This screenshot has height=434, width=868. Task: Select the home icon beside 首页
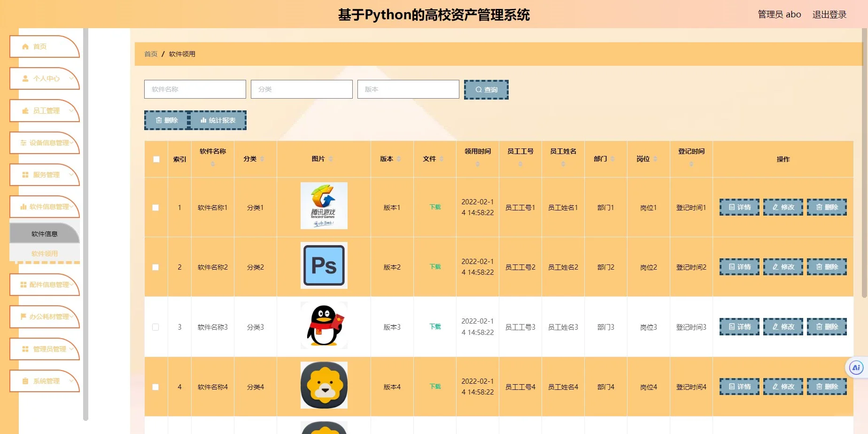25,46
